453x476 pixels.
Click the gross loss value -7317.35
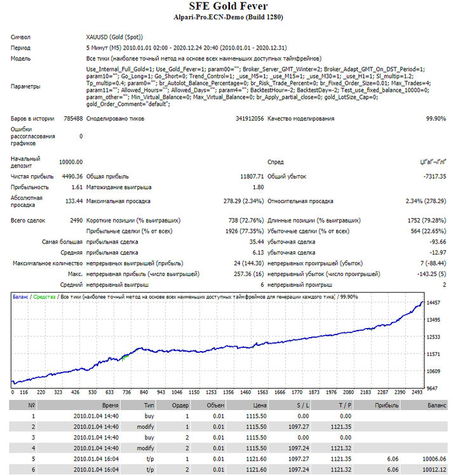click(x=435, y=176)
